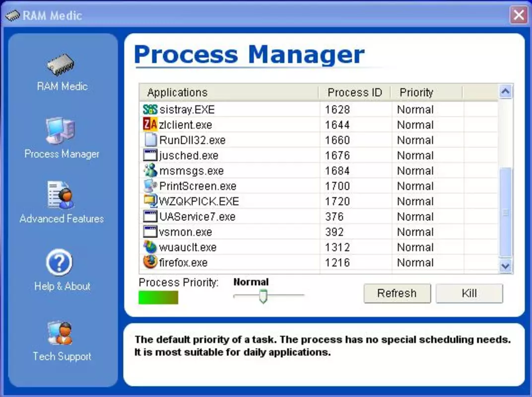Go to the Advanced Features label

point(62,218)
